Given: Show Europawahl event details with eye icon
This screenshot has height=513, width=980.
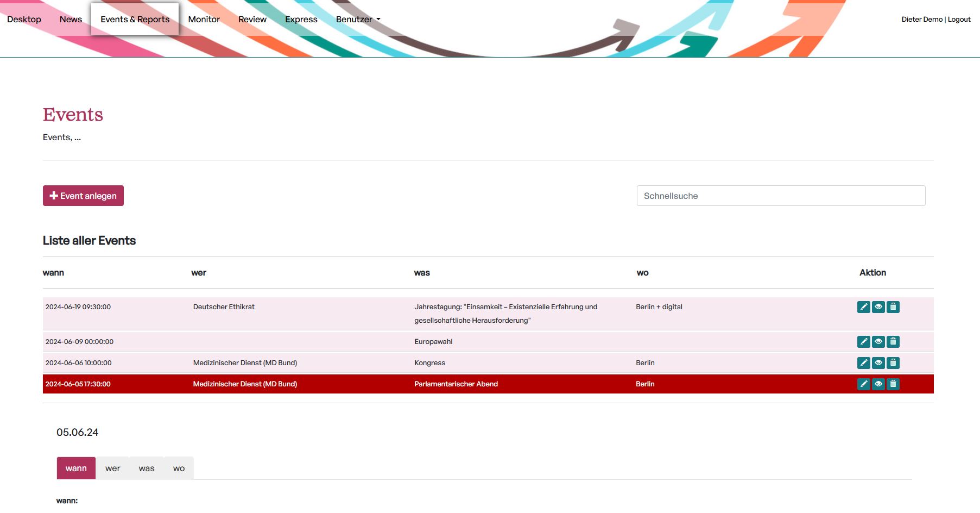Looking at the screenshot, I should pyautogui.click(x=878, y=342).
